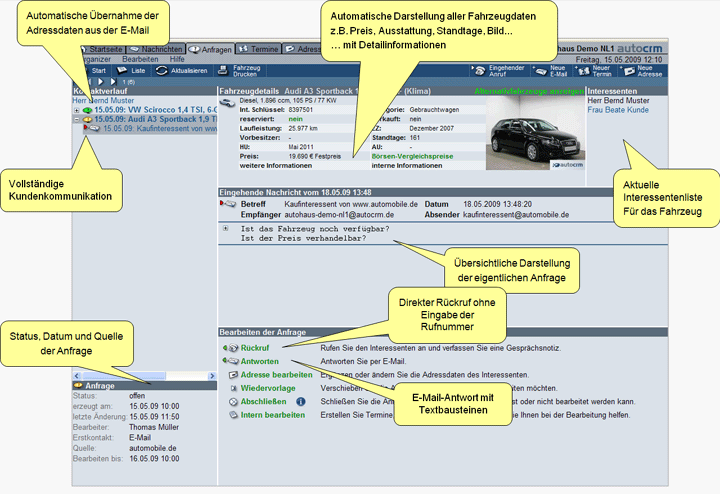Open the Anfragen tab
720x494 pixels.
point(210,49)
